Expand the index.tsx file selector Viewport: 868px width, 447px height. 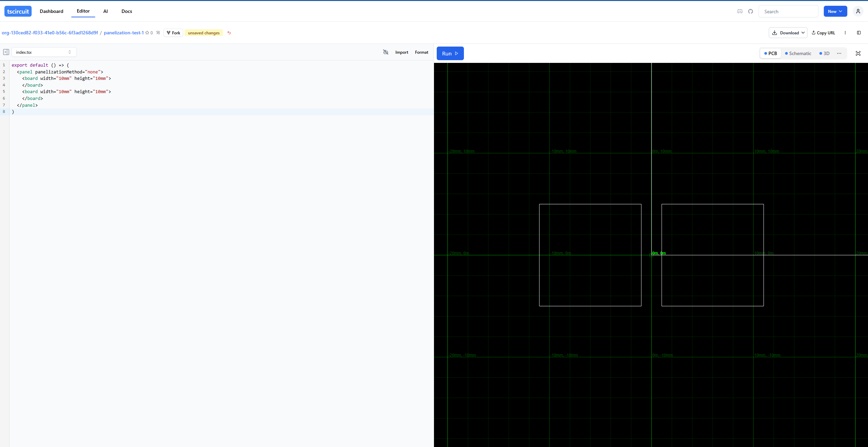click(x=44, y=52)
